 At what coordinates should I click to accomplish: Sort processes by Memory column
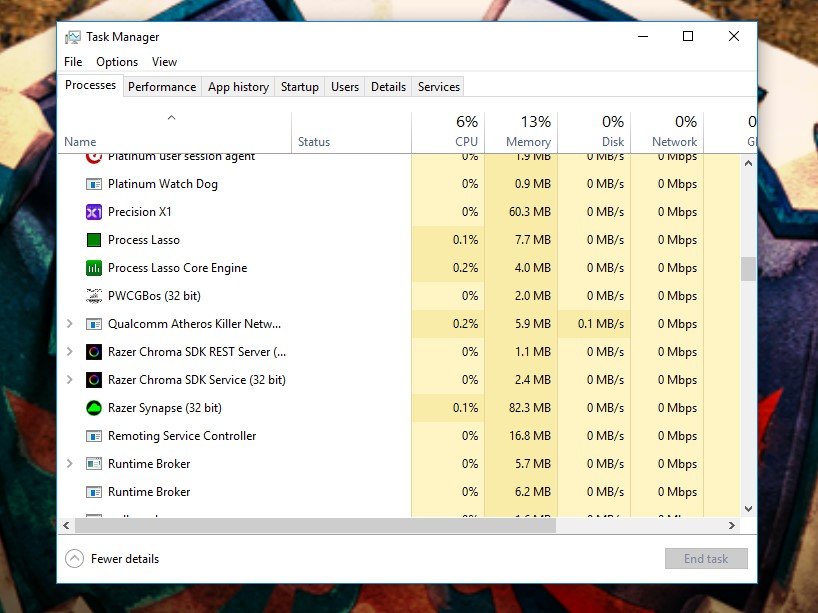tap(521, 133)
